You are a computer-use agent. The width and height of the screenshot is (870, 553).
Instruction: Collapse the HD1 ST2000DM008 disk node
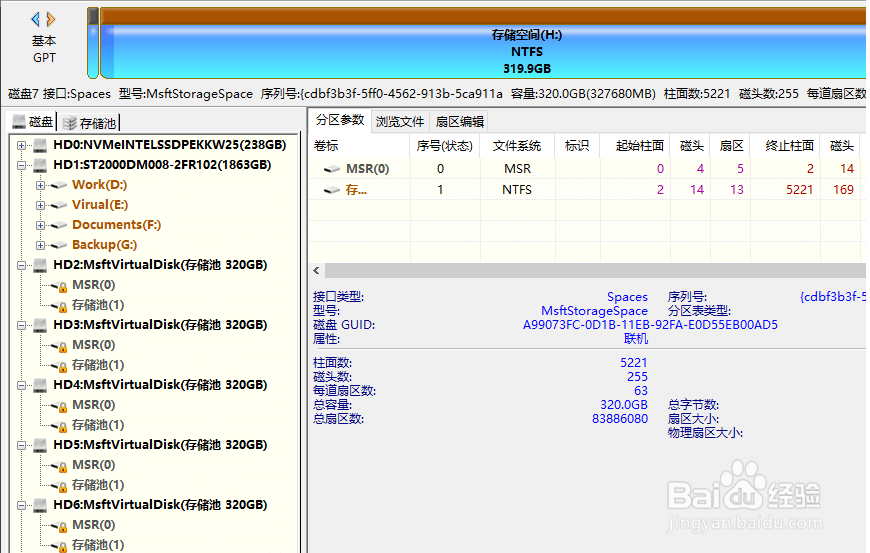point(21,165)
